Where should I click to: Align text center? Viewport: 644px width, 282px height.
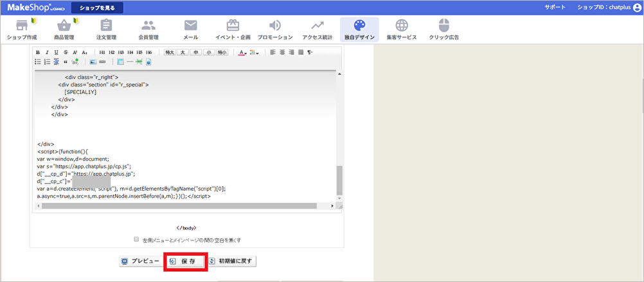tap(282, 52)
